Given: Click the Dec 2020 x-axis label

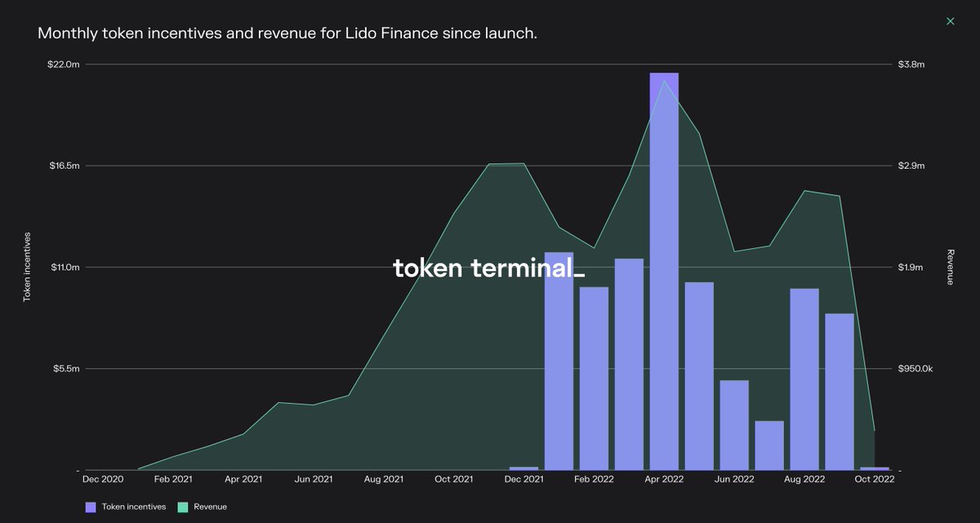Looking at the screenshot, I should (x=103, y=479).
